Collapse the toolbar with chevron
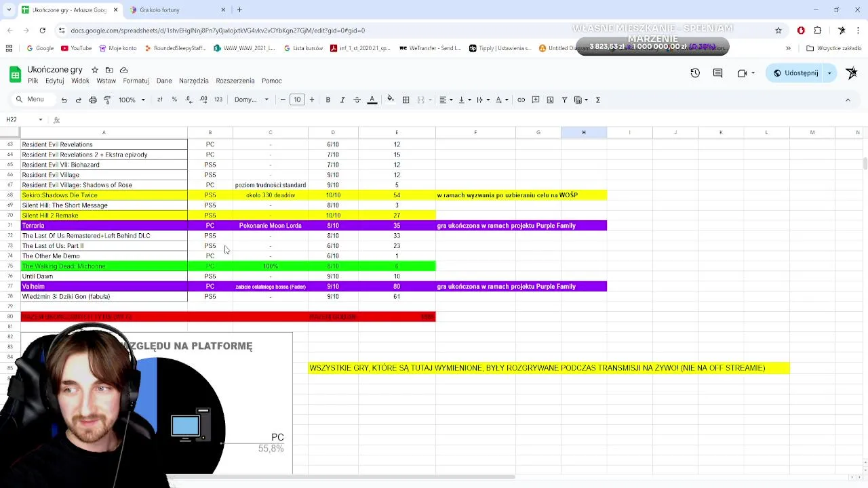The height and width of the screenshot is (488, 868). click(848, 100)
